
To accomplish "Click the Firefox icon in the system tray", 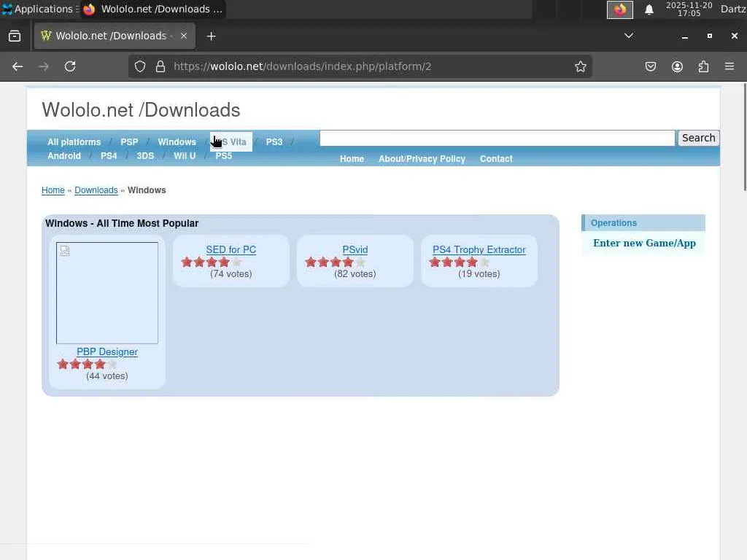I will (x=620, y=9).
